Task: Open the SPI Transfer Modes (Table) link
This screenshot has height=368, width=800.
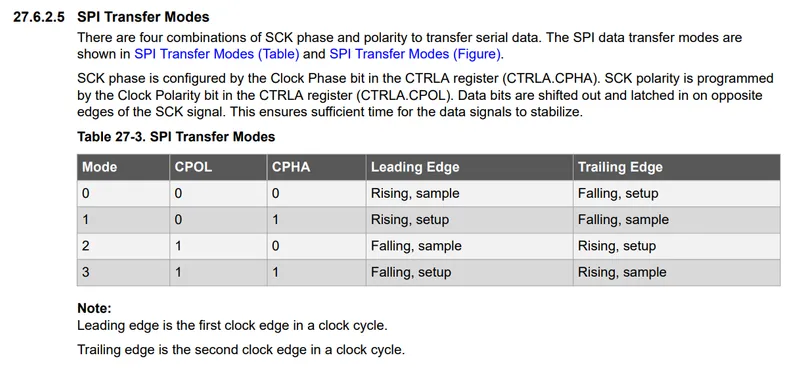Action: click(216, 54)
